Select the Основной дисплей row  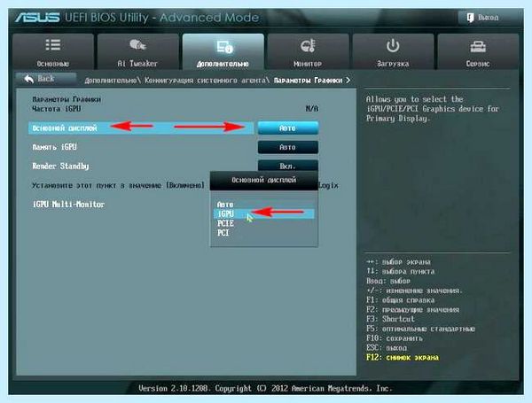pos(141,128)
